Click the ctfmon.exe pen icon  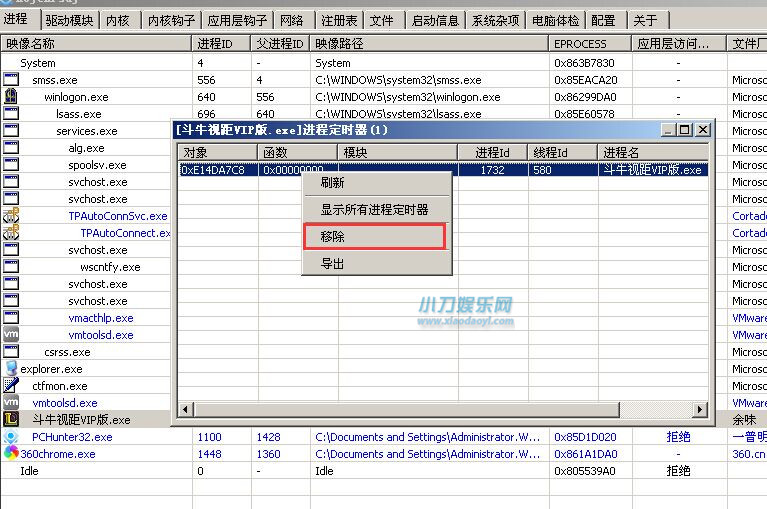click(x=11, y=385)
